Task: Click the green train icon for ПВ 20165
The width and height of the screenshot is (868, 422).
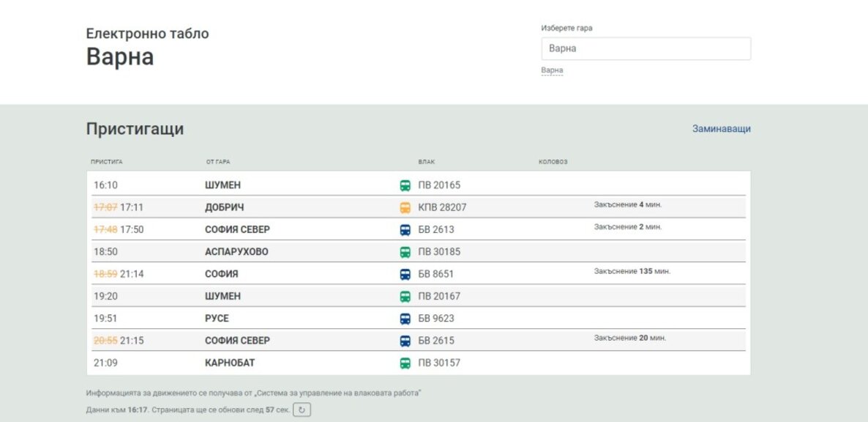Action: click(x=405, y=185)
